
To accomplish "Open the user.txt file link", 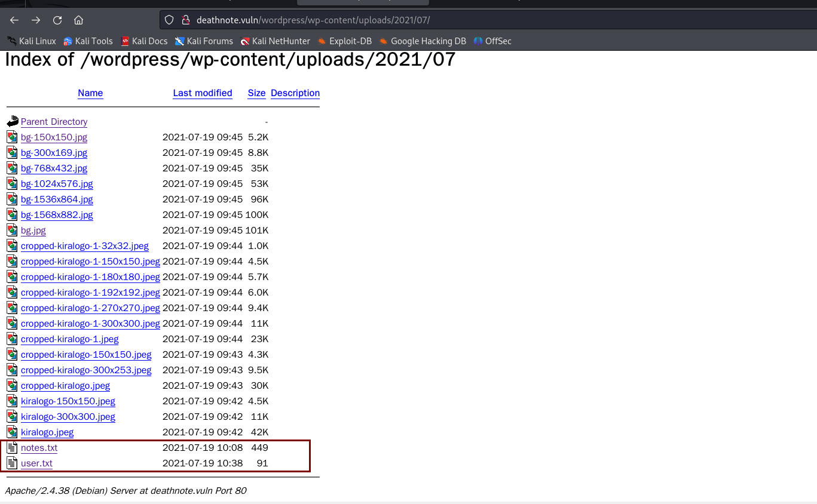I will [36, 463].
